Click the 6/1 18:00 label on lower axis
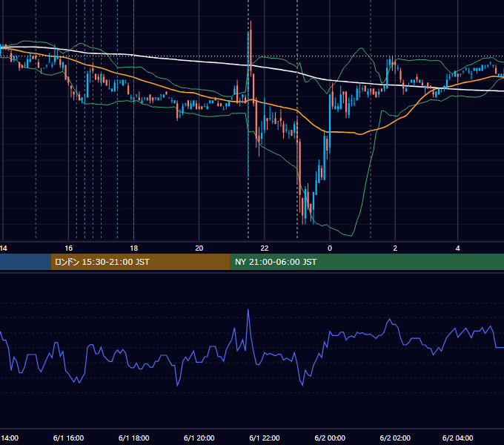 coord(133,438)
